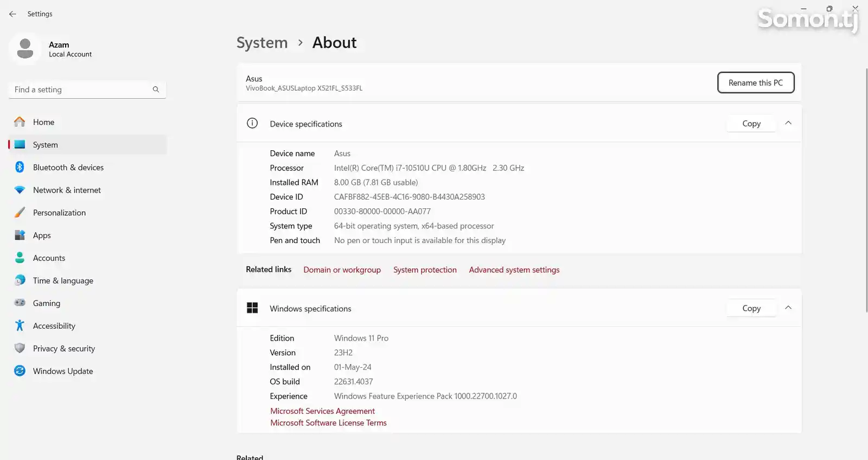Viewport: 868px width, 460px height.
Task: Click the vertical page scrollbar
Action: [x=865, y=190]
